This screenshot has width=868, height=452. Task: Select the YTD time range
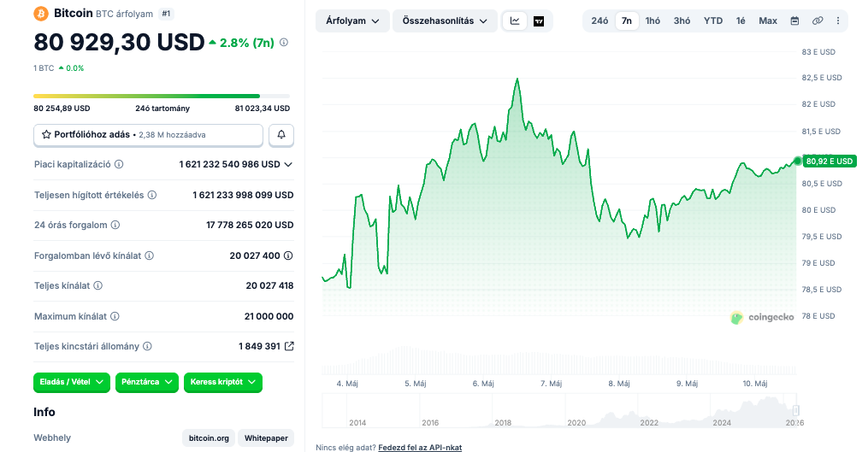(713, 21)
